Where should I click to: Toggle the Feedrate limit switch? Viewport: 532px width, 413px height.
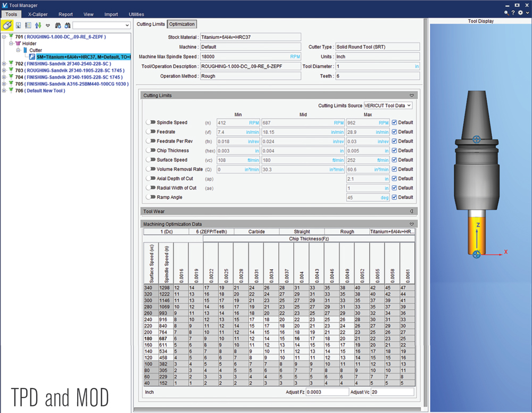click(x=151, y=131)
